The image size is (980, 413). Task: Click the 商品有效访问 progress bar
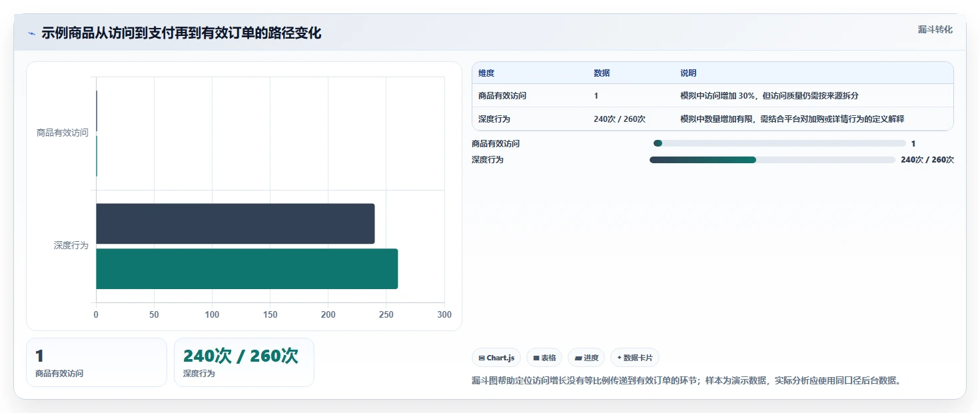(x=780, y=143)
